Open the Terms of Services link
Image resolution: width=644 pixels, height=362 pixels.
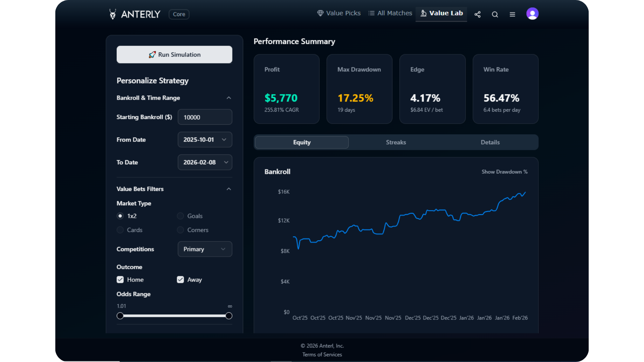[322, 354]
